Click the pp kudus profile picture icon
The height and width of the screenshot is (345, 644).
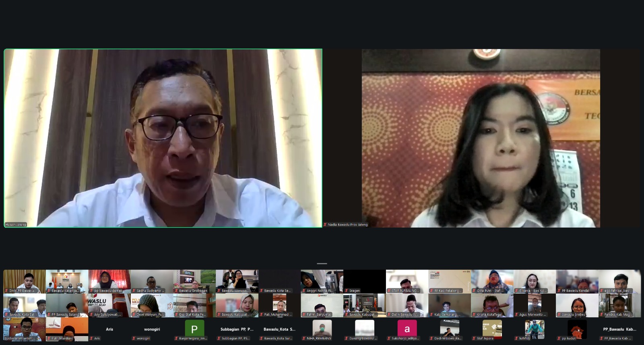[x=577, y=329]
